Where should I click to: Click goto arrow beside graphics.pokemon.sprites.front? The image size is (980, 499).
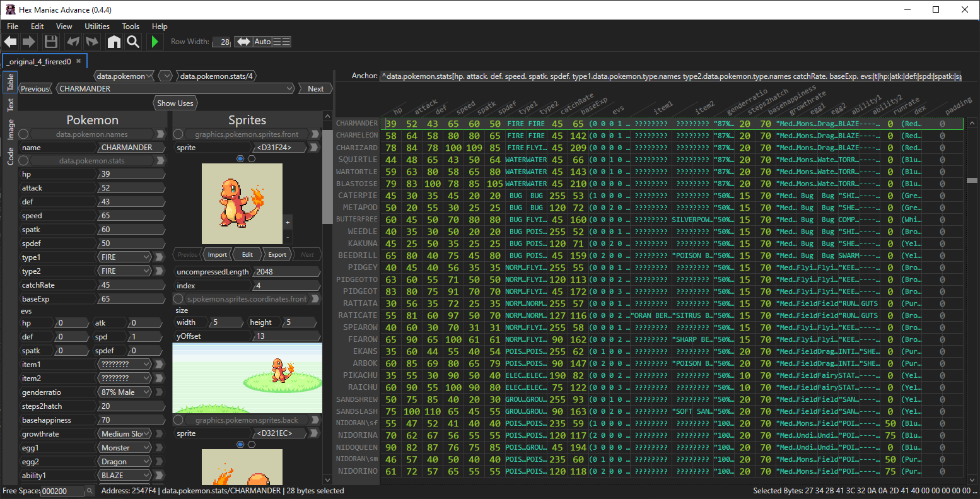coord(317,134)
